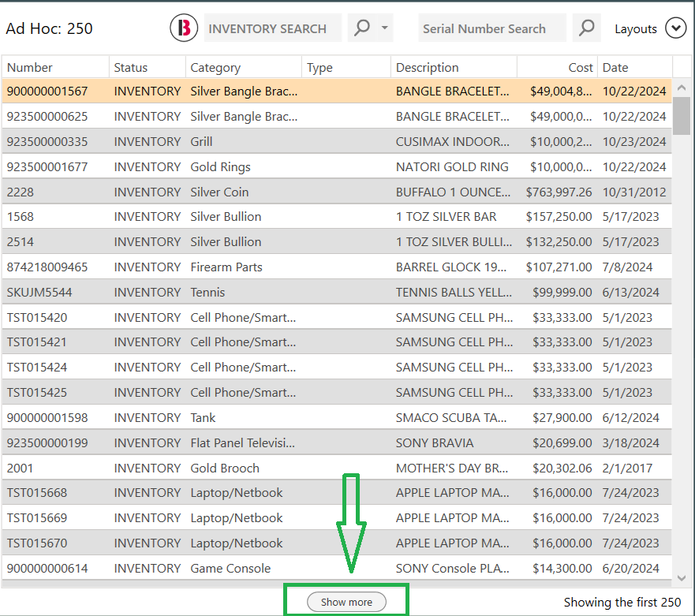The image size is (695, 616).
Task: Open the inventory search options dropdown arrow
Action: pyautogui.click(x=385, y=28)
